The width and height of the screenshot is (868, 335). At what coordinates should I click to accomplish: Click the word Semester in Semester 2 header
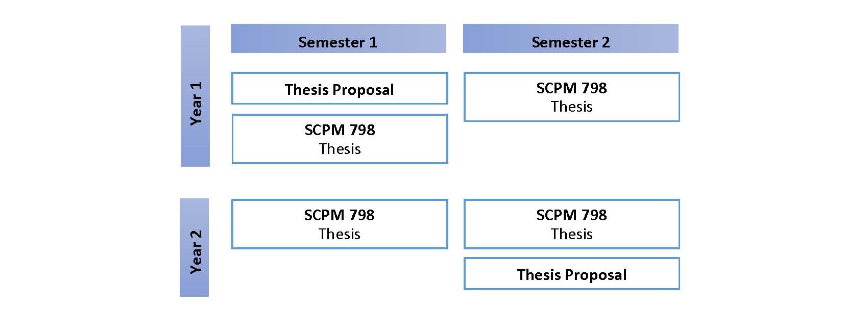click(x=564, y=42)
